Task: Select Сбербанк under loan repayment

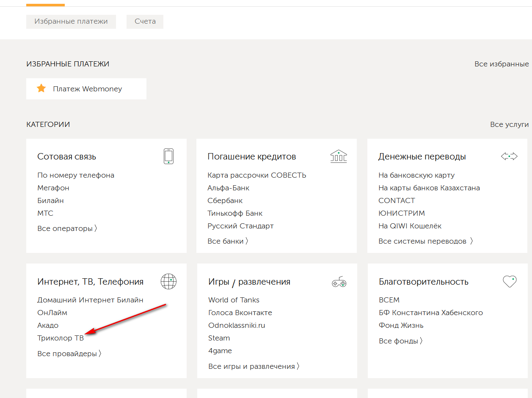Action: (x=225, y=200)
